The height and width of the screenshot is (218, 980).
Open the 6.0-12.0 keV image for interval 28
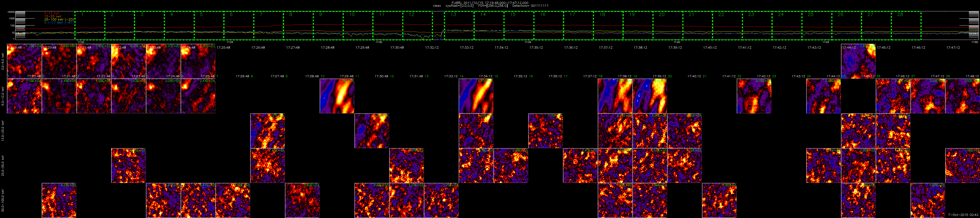tap(962, 96)
